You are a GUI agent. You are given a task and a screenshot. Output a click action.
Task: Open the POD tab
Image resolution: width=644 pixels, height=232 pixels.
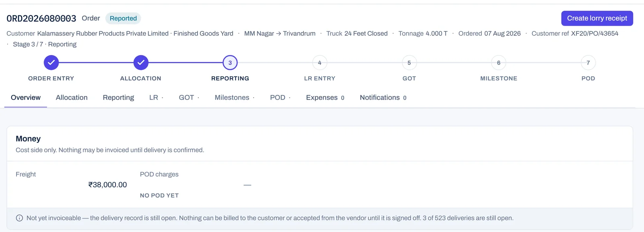(x=280, y=97)
